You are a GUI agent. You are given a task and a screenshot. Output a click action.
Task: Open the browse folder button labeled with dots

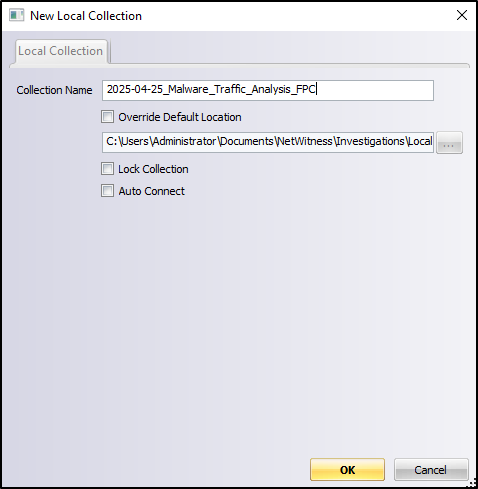point(449,143)
